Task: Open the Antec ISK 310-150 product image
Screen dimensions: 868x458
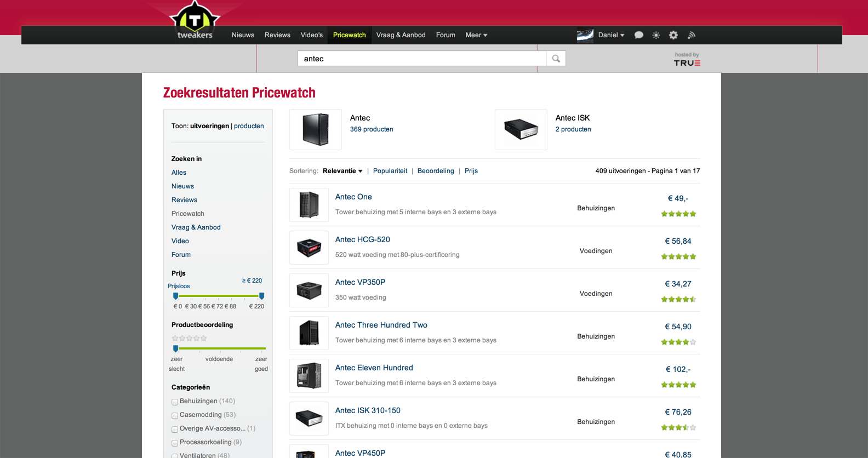Action: 309,419
